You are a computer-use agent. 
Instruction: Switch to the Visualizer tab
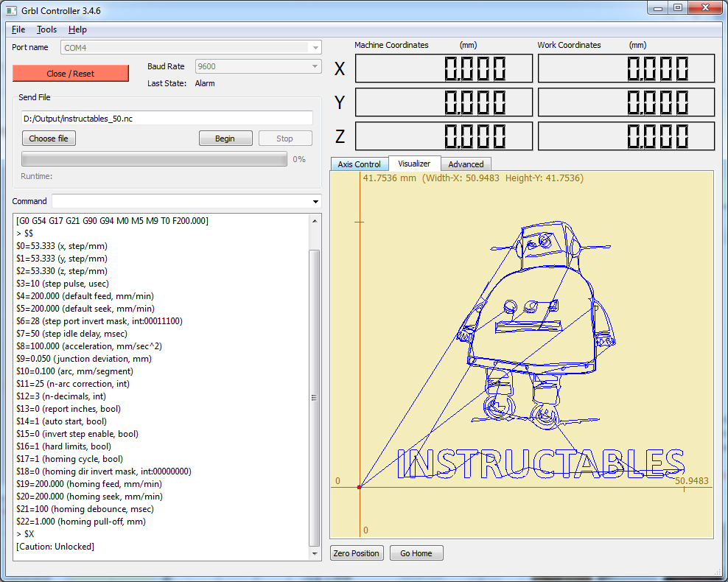[414, 164]
